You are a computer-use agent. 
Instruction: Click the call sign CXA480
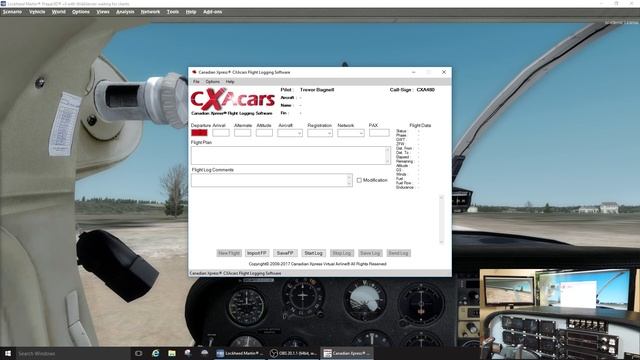(x=426, y=90)
